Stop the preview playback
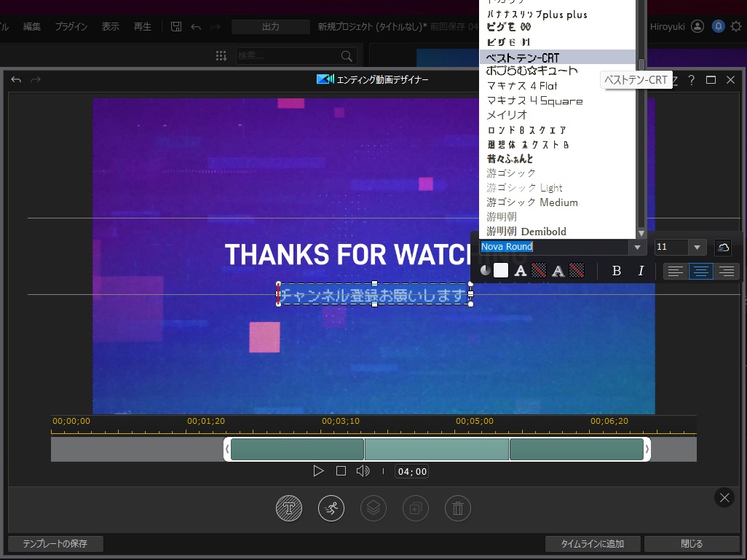Screen dimensions: 747x560 341,471
